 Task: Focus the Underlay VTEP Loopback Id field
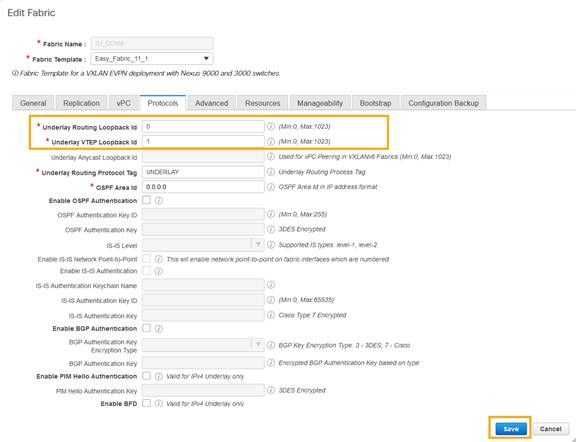click(203, 141)
